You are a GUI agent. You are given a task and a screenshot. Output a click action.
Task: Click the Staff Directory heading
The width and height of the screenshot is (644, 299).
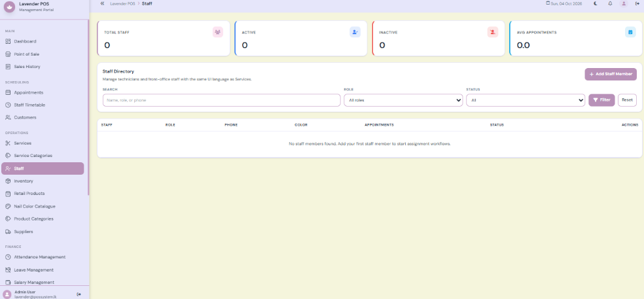(x=118, y=71)
